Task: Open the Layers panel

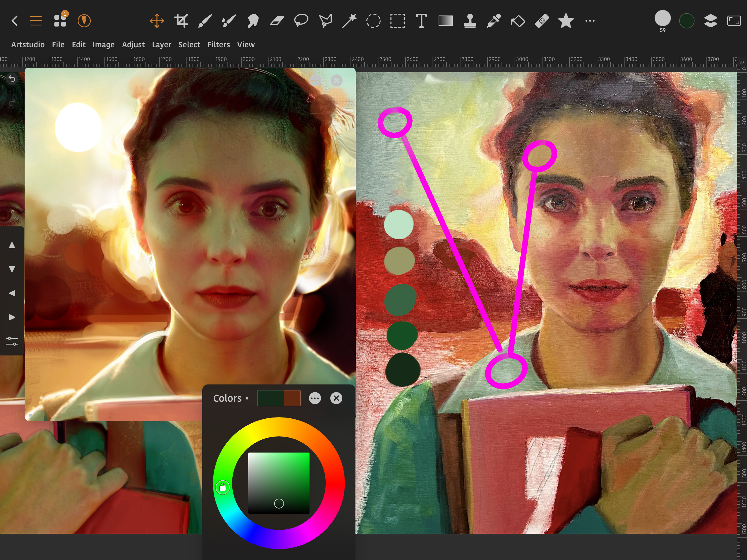Action: click(711, 21)
